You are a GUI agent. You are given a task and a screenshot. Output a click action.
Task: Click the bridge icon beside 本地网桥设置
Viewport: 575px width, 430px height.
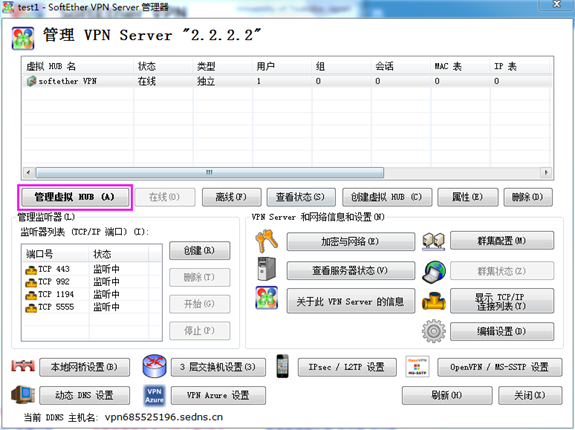[x=23, y=366]
